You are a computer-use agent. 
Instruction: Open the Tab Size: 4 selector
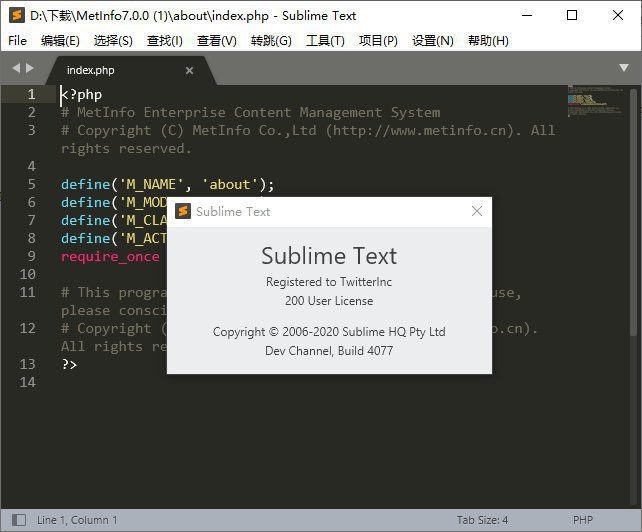pyautogui.click(x=483, y=520)
